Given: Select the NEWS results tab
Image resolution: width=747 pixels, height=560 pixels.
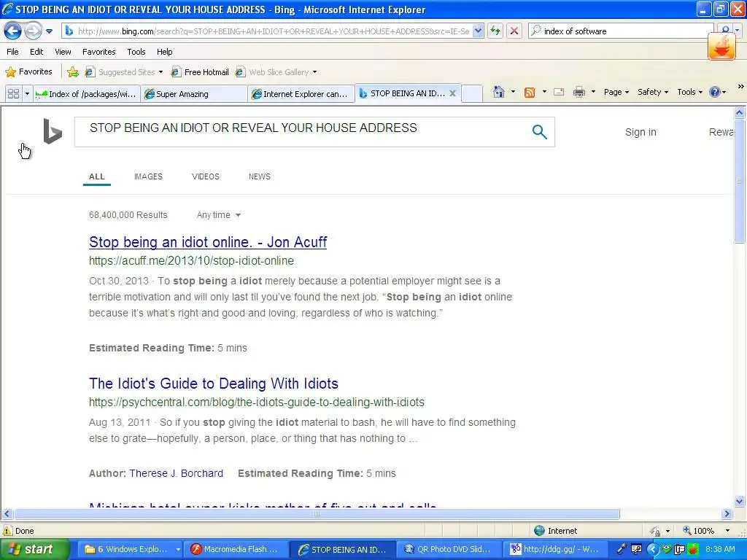Looking at the screenshot, I should pyautogui.click(x=259, y=176).
